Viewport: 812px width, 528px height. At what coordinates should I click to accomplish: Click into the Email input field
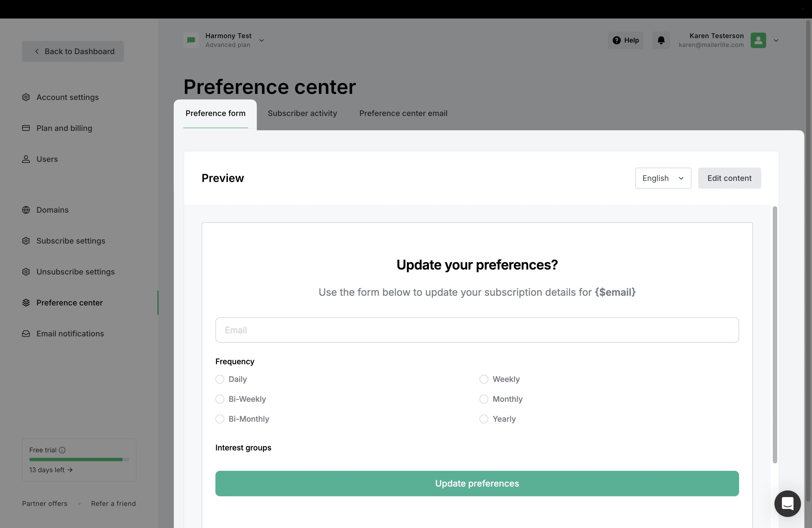[477, 330]
